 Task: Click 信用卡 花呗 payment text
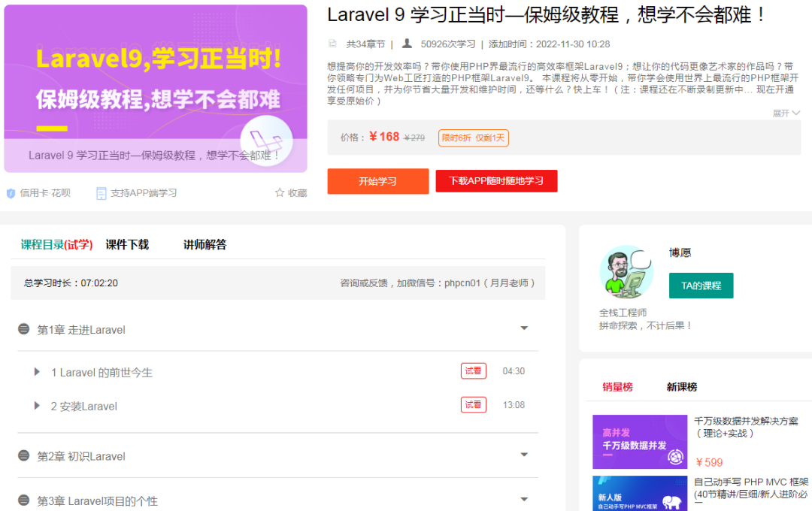[45, 193]
